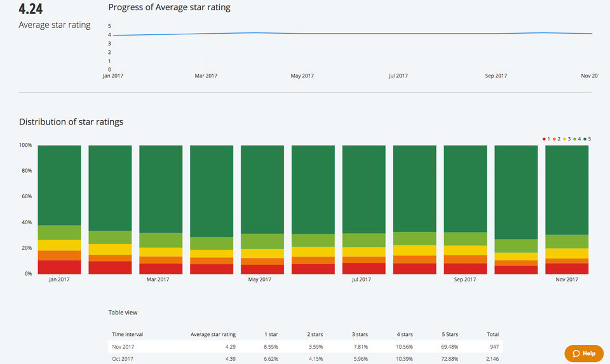Click the 1 star column header
The height and width of the screenshot is (364, 610).
pyautogui.click(x=271, y=334)
